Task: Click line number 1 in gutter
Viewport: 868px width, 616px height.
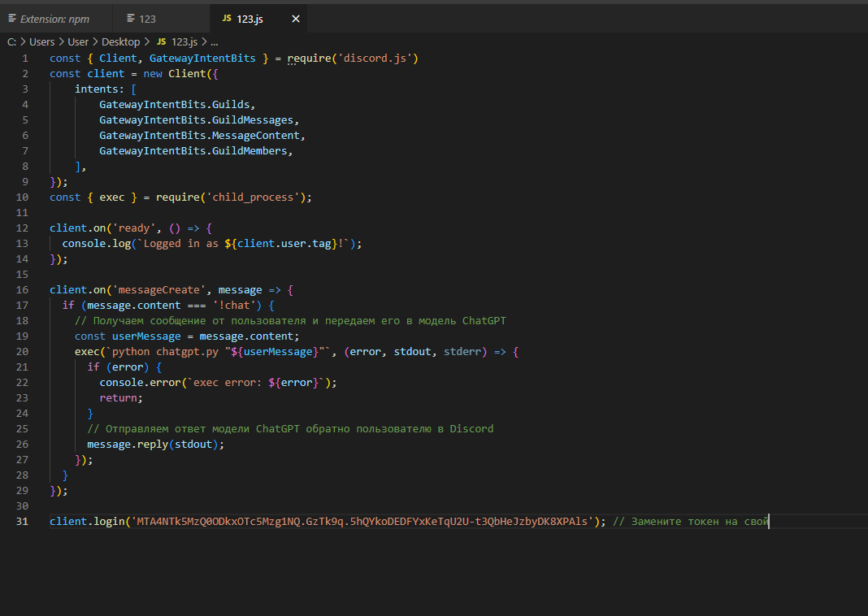Action: (x=25, y=59)
